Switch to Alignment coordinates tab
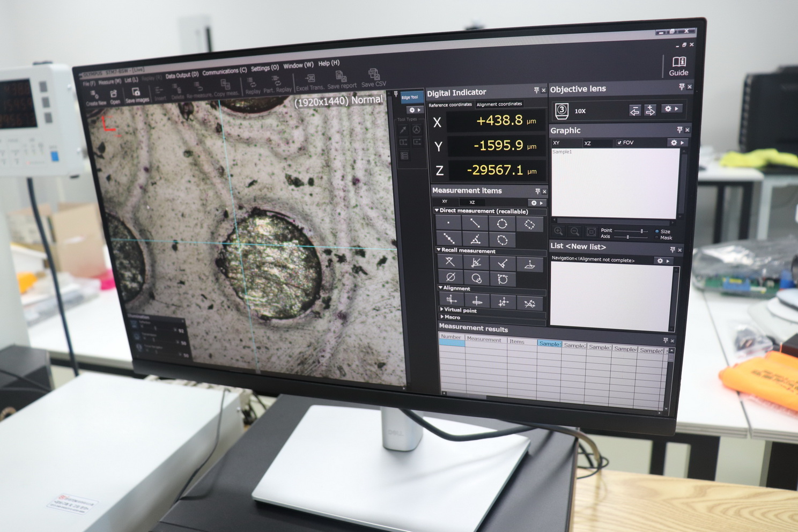Image resolution: width=798 pixels, height=532 pixels. [499, 104]
